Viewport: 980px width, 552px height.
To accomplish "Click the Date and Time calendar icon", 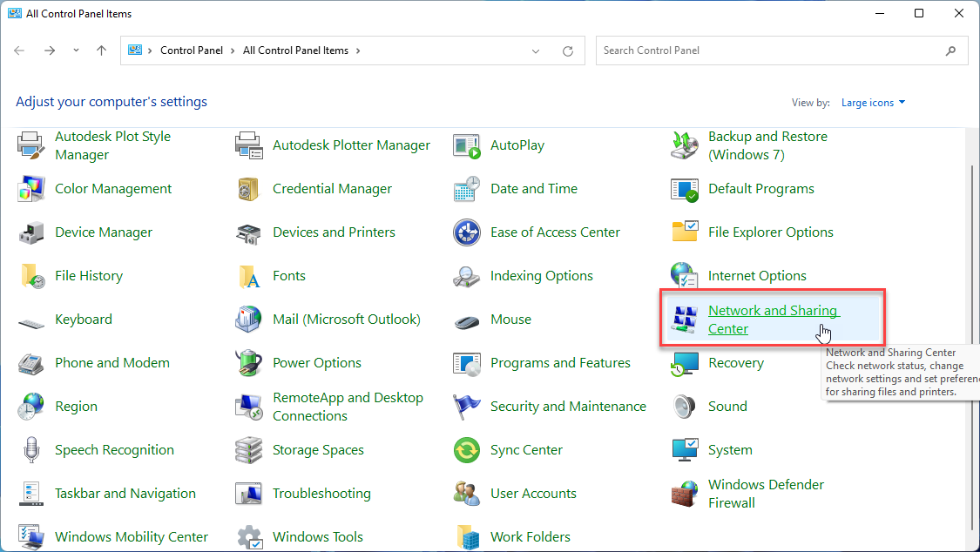I will tap(466, 189).
